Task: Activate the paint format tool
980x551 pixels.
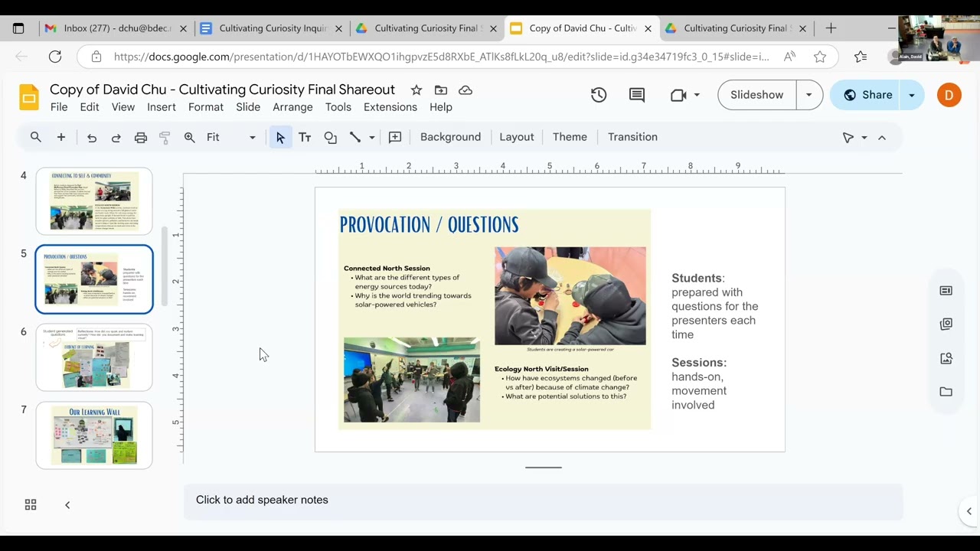Action: tap(165, 138)
